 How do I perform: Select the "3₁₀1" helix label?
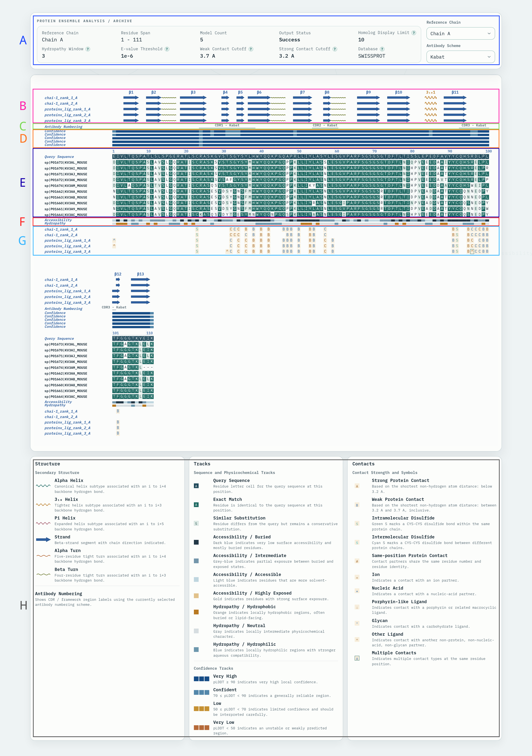click(x=431, y=93)
